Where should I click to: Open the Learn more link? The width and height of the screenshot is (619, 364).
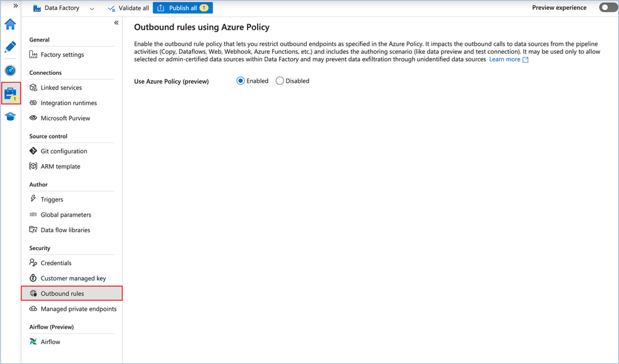point(504,59)
